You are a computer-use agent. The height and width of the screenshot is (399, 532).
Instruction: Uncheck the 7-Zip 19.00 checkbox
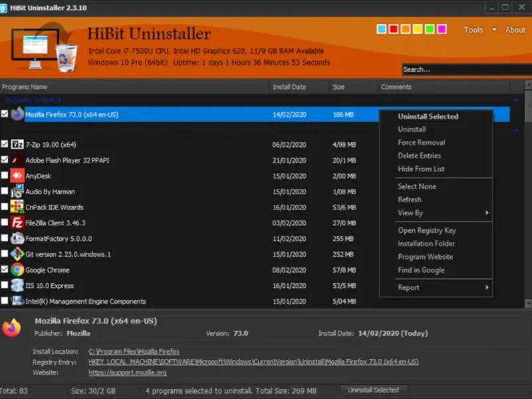5,144
